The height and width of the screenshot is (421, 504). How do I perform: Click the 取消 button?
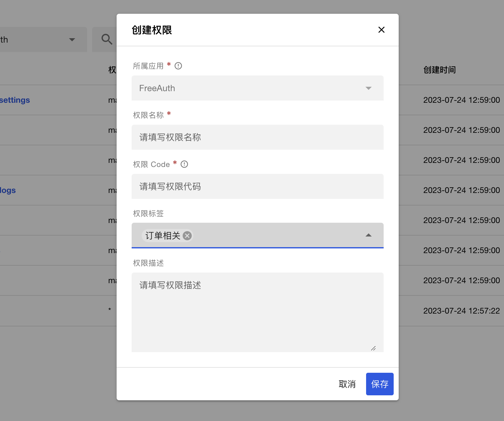tap(347, 384)
